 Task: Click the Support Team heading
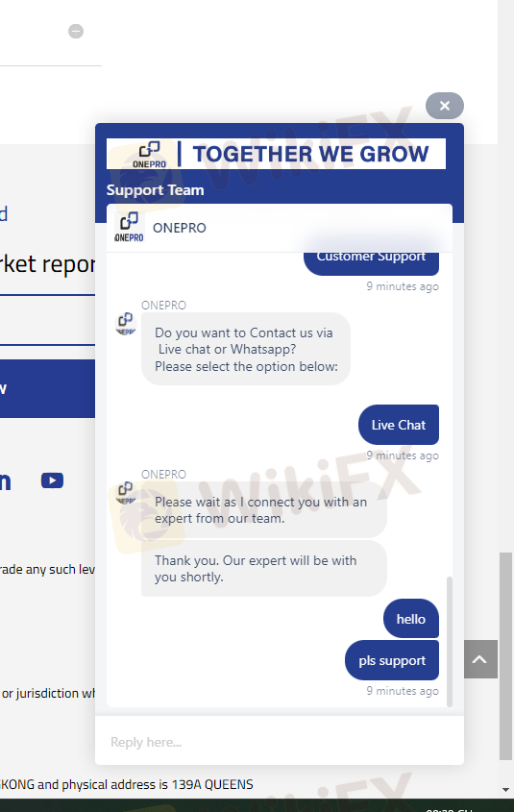156,190
